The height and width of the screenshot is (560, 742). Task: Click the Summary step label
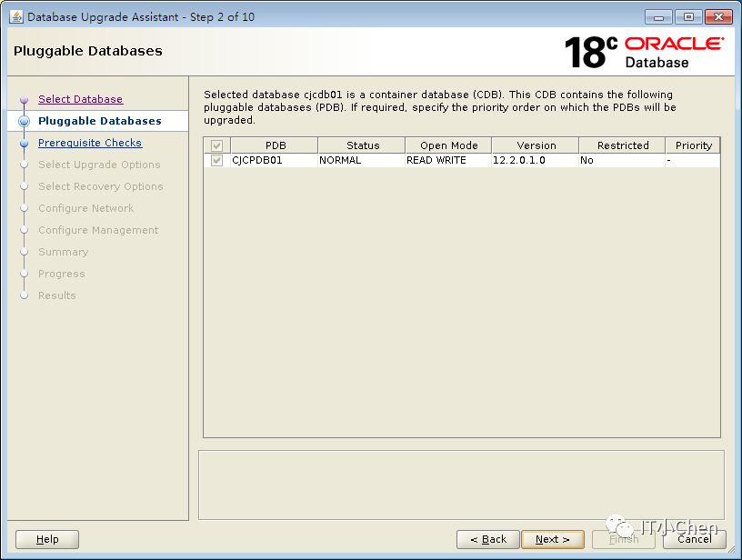tap(64, 252)
